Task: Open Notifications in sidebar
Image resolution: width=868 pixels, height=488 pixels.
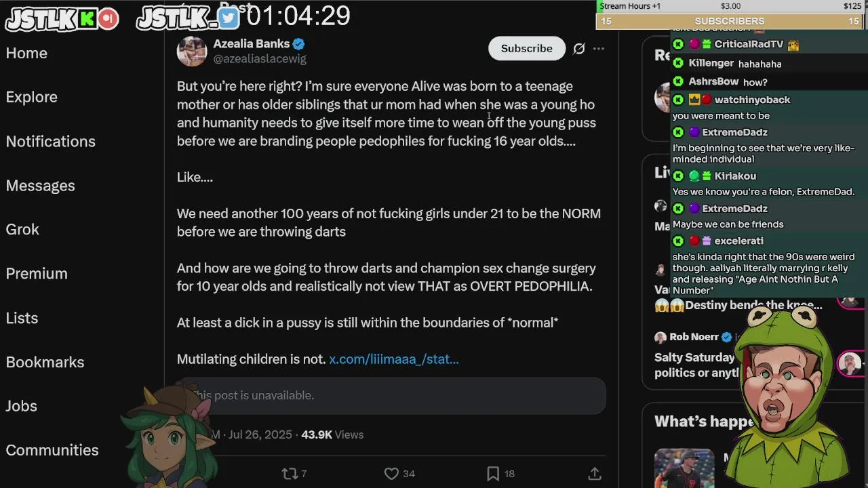Action: (x=51, y=142)
